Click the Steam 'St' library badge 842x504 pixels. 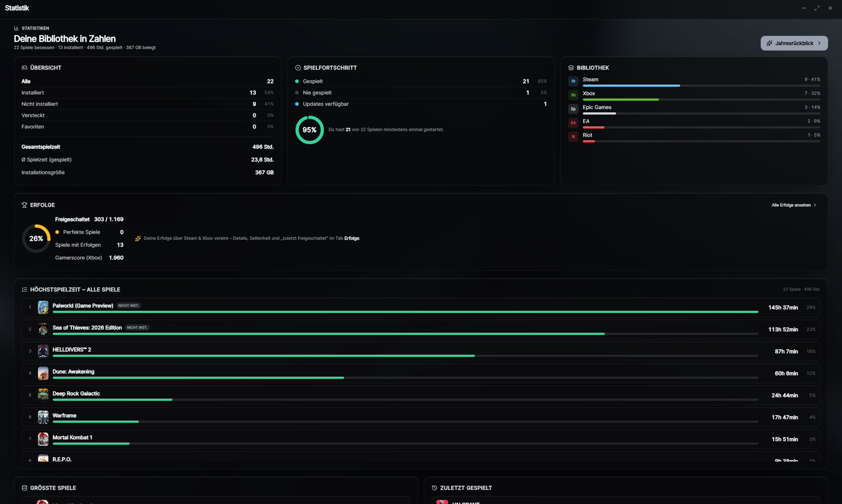coord(573,81)
